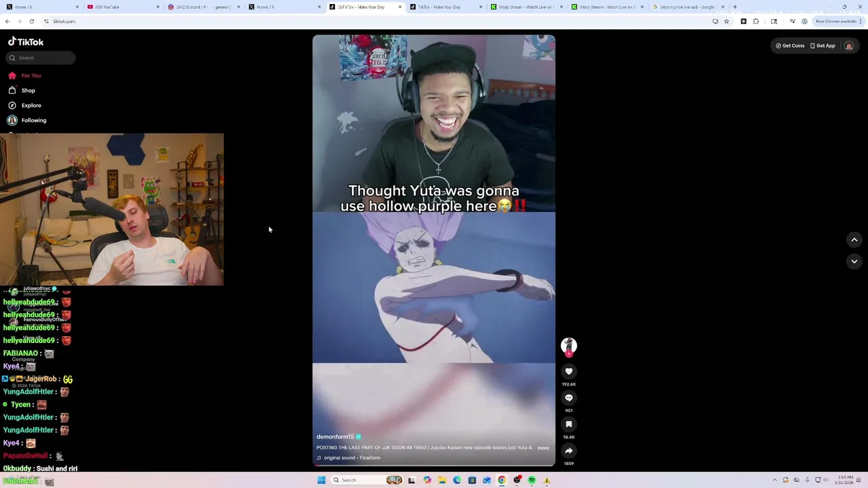Like the video with the heart icon

click(x=569, y=371)
